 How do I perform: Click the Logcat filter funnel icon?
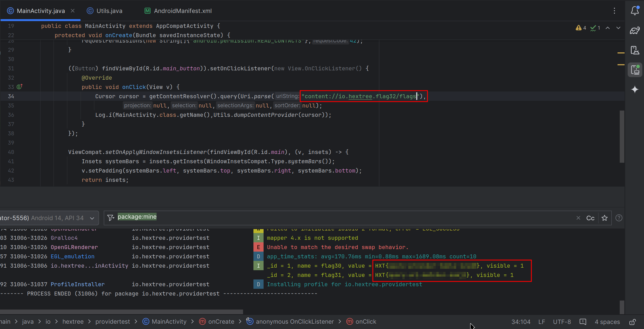(111, 218)
